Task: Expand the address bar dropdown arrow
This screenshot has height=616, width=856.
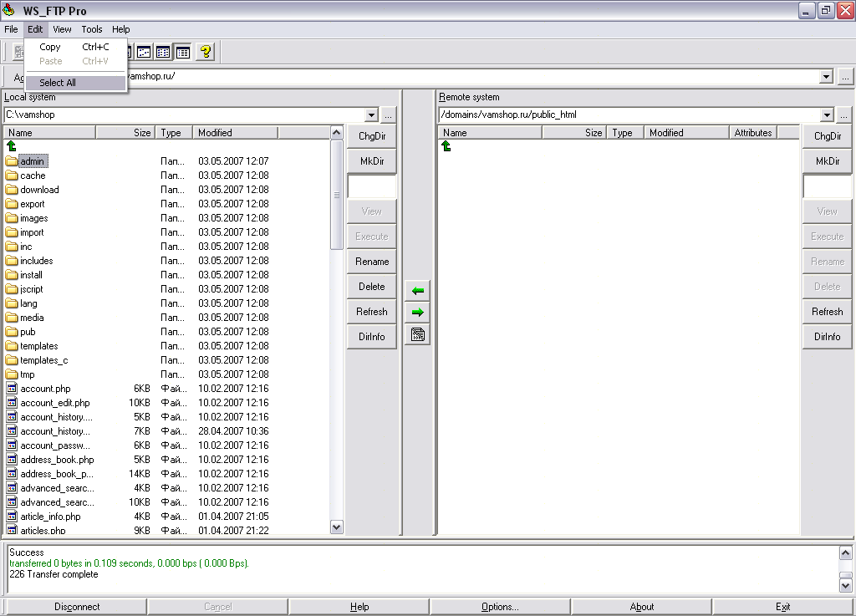Action: [x=826, y=77]
